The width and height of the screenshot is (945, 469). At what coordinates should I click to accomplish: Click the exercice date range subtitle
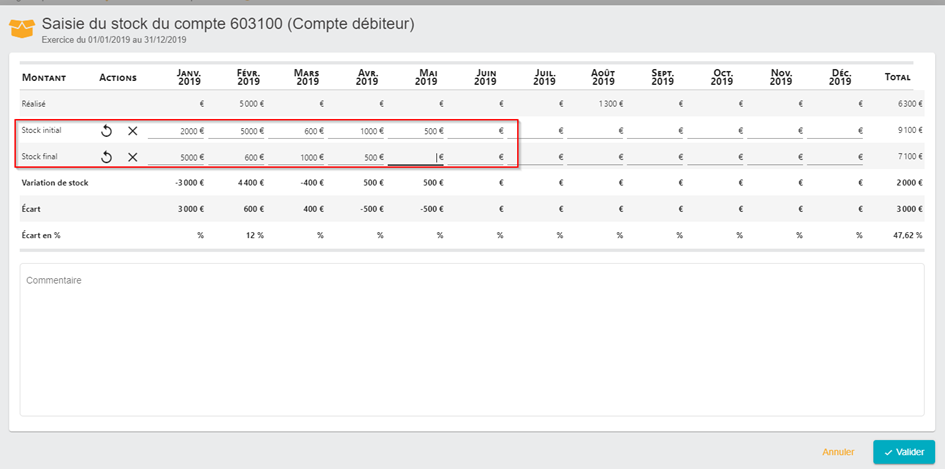coord(114,40)
